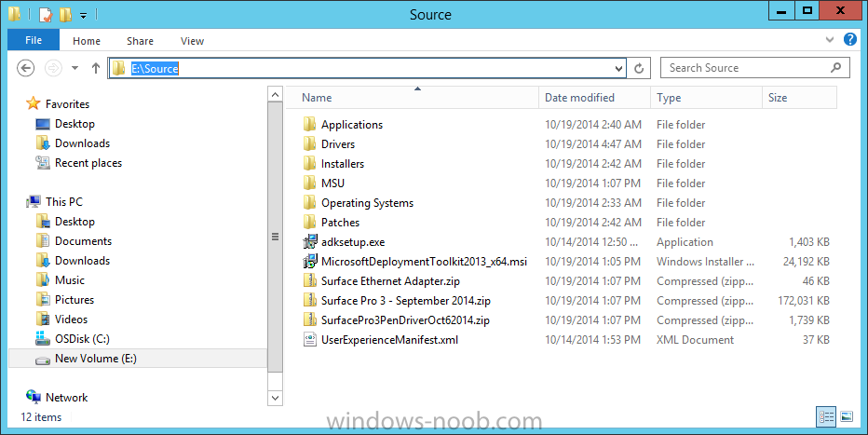Open Desktop under This PC
The height and width of the screenshot is (435, 868).
pos(75,222)
